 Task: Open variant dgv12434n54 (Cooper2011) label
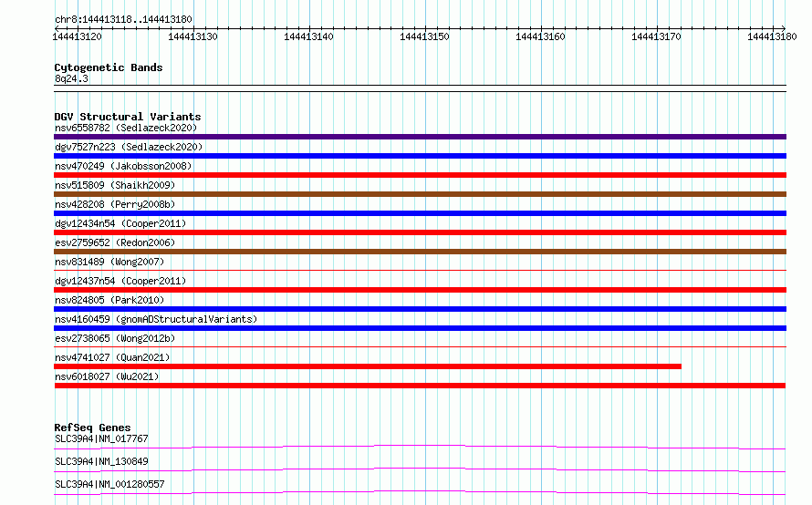[120, 223]
